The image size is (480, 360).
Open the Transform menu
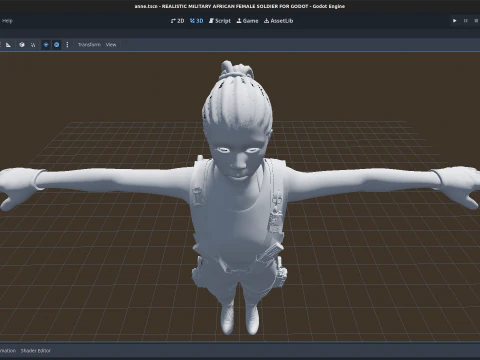pyautogui.click(x=89, y=45)
